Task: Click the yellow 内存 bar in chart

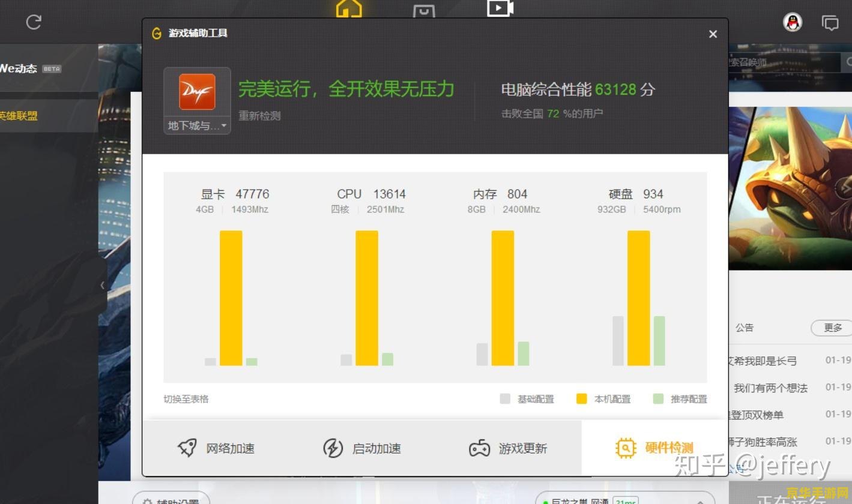Action: coord(503,298)
